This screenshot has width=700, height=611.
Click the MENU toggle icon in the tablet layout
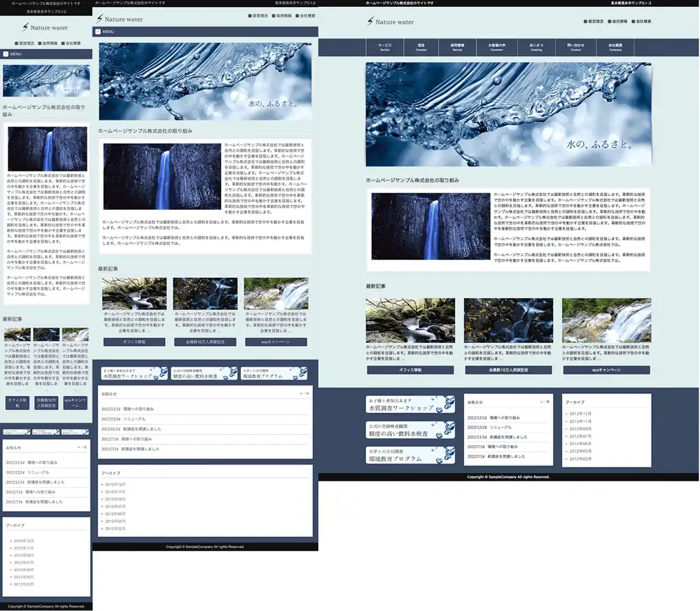click(98, 31)
